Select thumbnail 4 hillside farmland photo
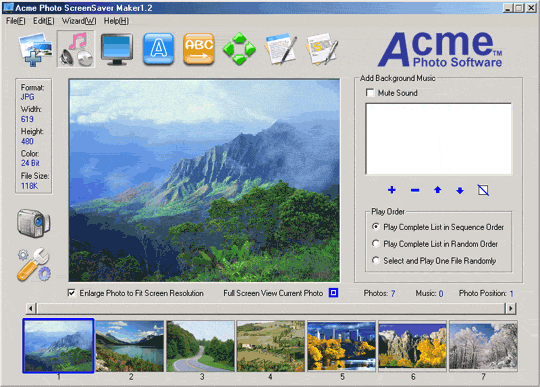Screen dimensions: 540x387 [x=271, y=346]
